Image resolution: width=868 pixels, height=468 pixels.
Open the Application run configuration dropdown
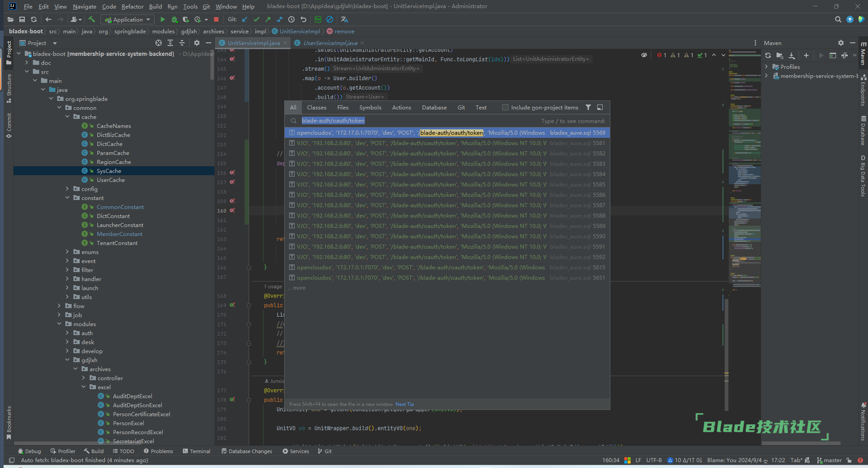click(127, 19)
